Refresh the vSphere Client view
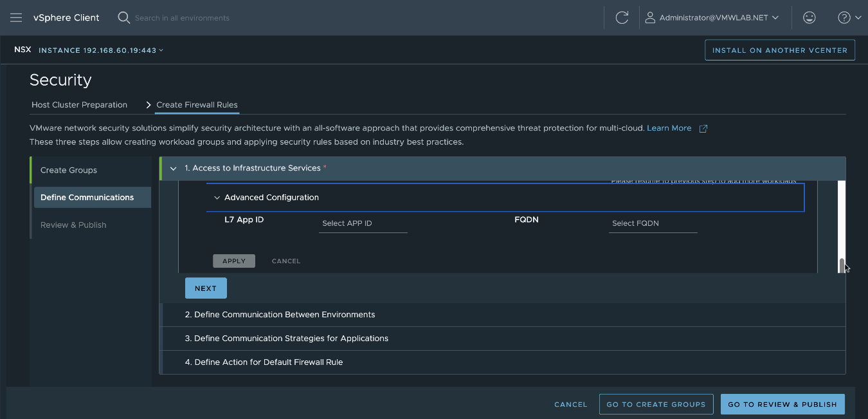868x419 pixels. pos(622,17)
